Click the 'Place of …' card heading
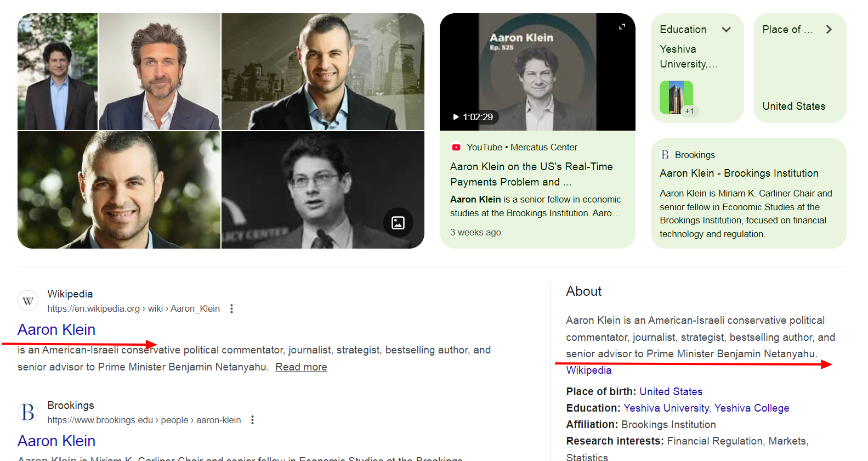Viewport: 868px width, 461px height. 788,29
